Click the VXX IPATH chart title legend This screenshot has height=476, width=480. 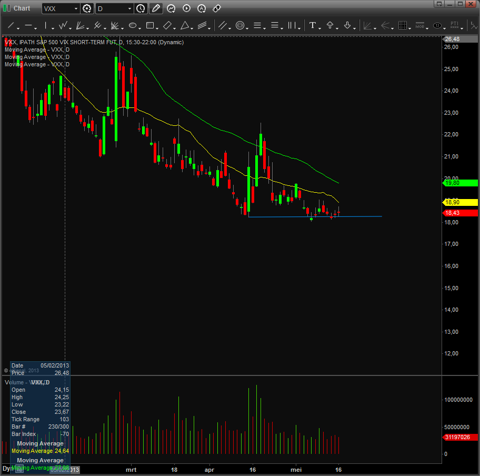[94, 42]
